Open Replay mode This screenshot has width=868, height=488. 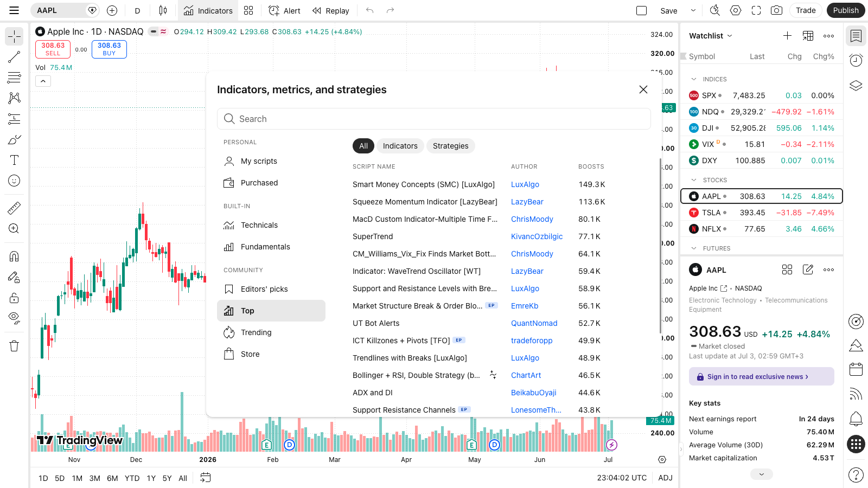coord(330,10)
